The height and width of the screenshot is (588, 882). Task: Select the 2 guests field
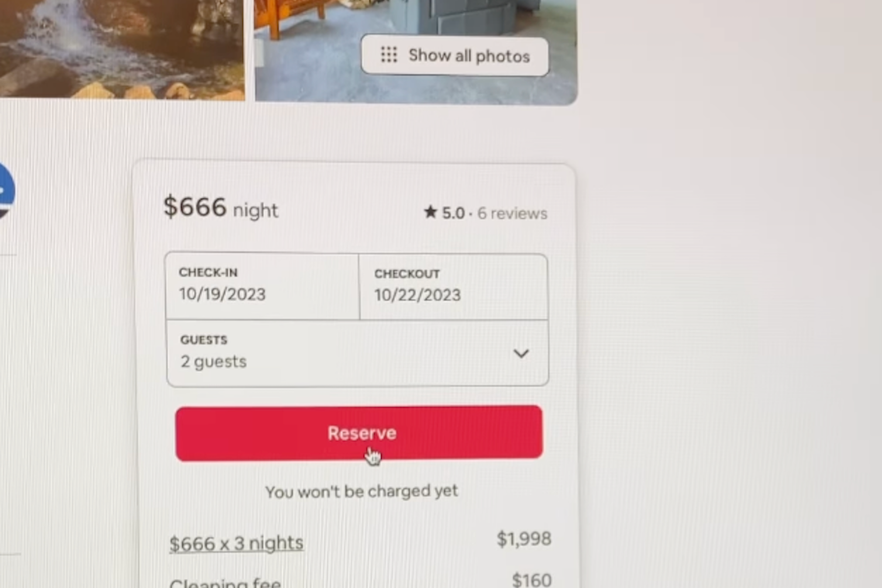(357, 353)
